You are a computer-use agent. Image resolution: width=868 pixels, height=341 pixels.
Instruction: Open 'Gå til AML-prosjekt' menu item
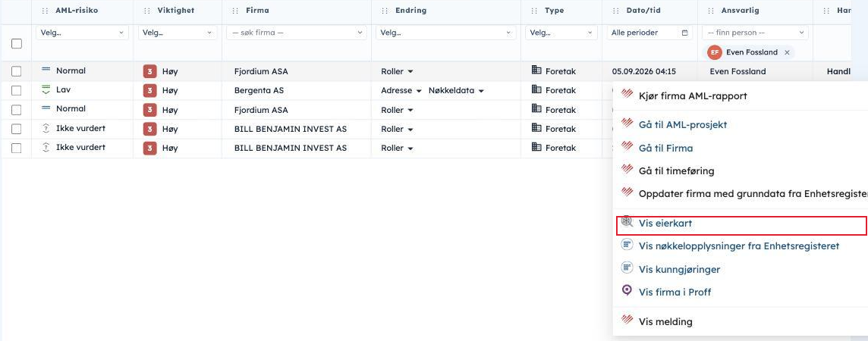coord(683,125)
